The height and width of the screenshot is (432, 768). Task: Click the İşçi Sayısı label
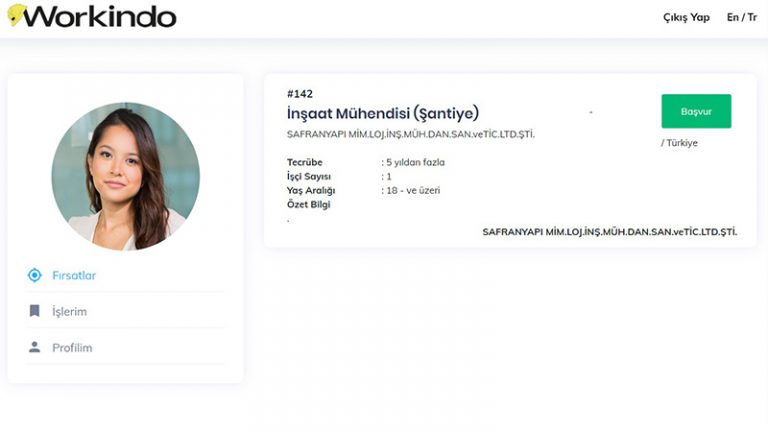(x=309, y=176)
